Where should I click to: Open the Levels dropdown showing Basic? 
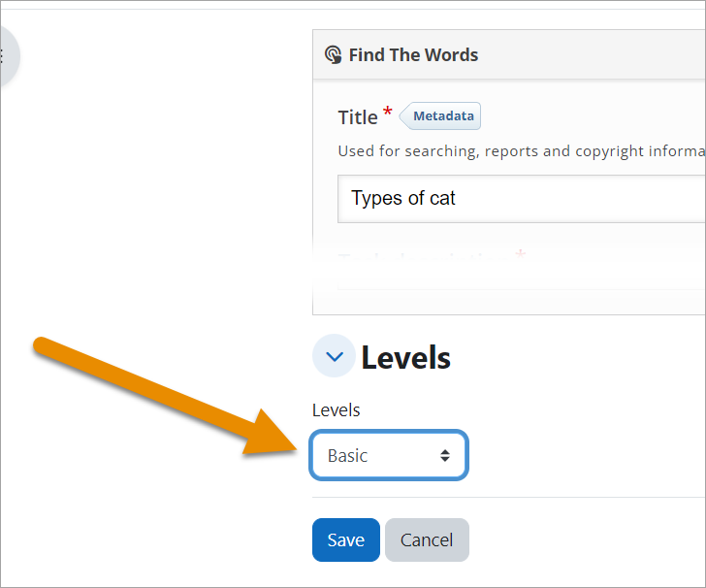pos(378,455)
